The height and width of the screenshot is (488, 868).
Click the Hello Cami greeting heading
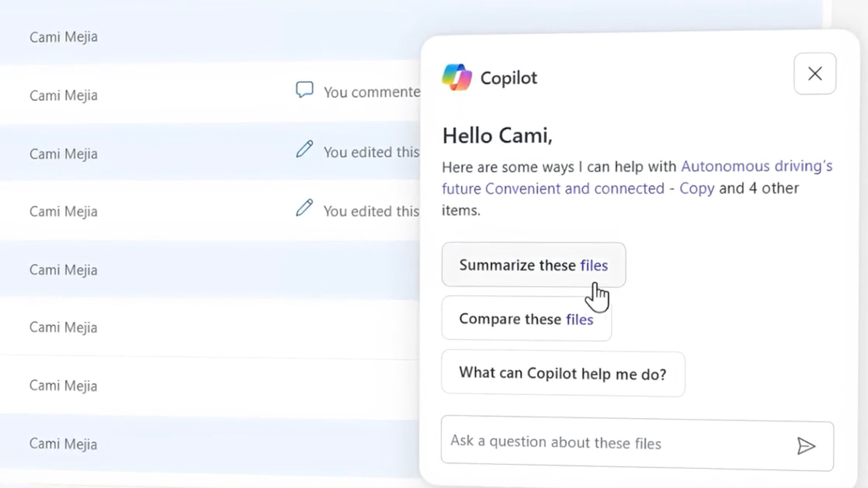point(497,136)
